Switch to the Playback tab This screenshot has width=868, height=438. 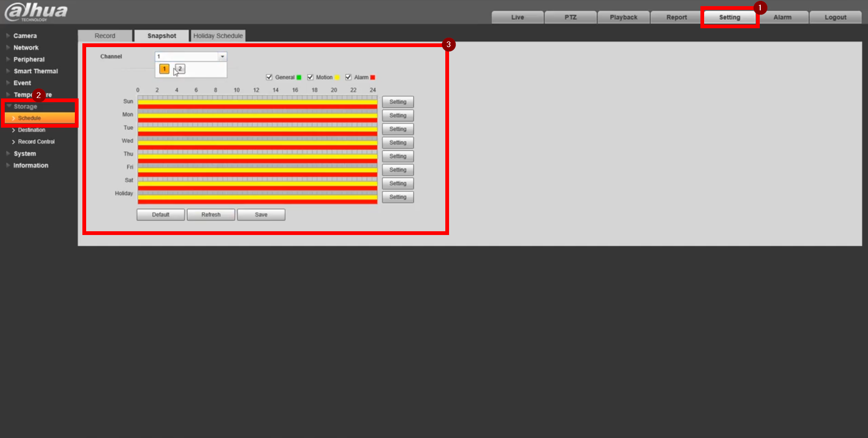point(623,17)
